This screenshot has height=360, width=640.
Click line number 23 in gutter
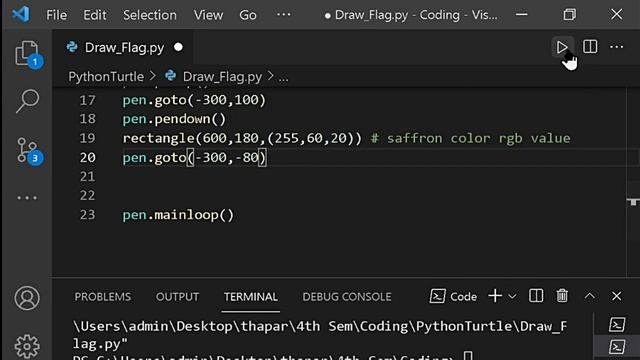click(x=87, y=215)
